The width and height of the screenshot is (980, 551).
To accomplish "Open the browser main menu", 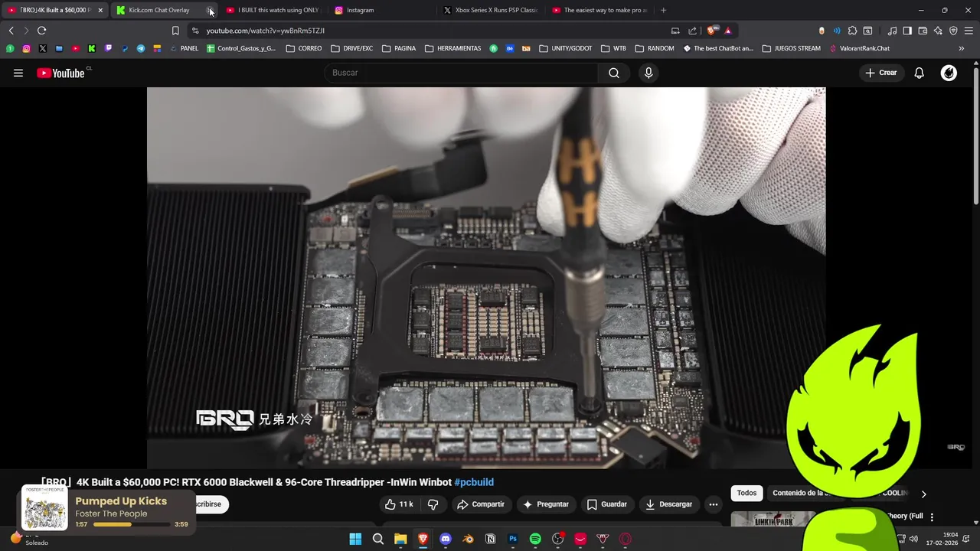I will click(x=969, y=31).
